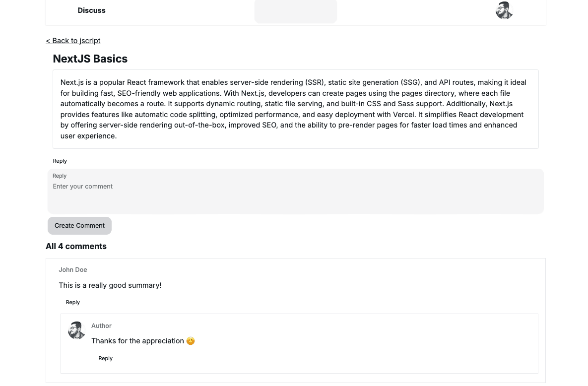
Task: Click the Author's avatar in the nested reply
Action: coord(76,330)
